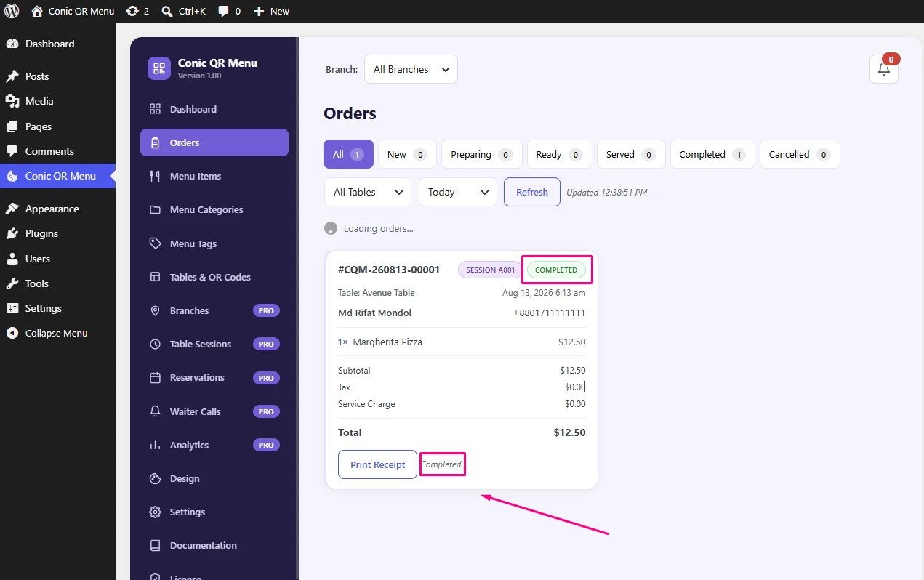Click the WordPress Plugins plug icon
The height and width of the screenshot is (580, 924).
click(12, 233)
